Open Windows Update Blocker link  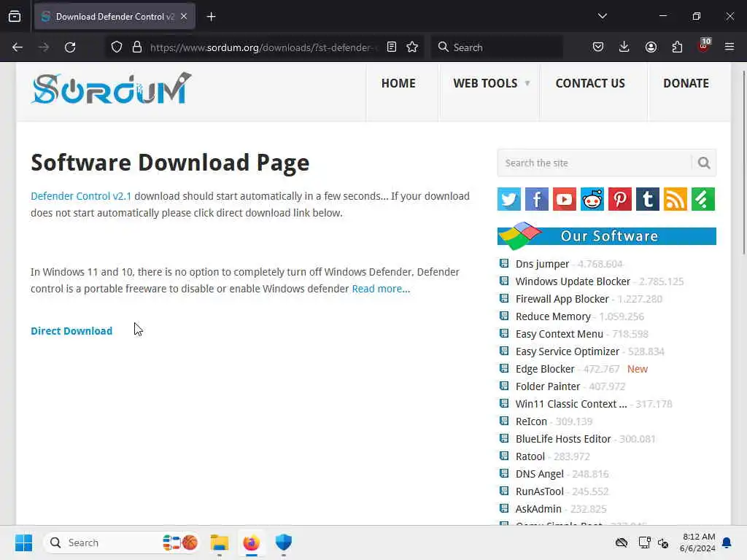coord(573,281)
